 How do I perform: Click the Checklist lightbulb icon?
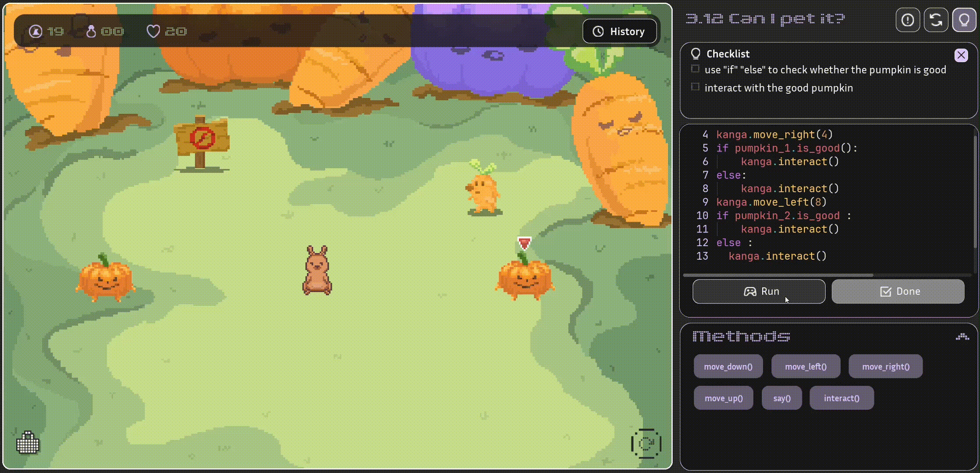pyautogui.click(x=696, y=53)
